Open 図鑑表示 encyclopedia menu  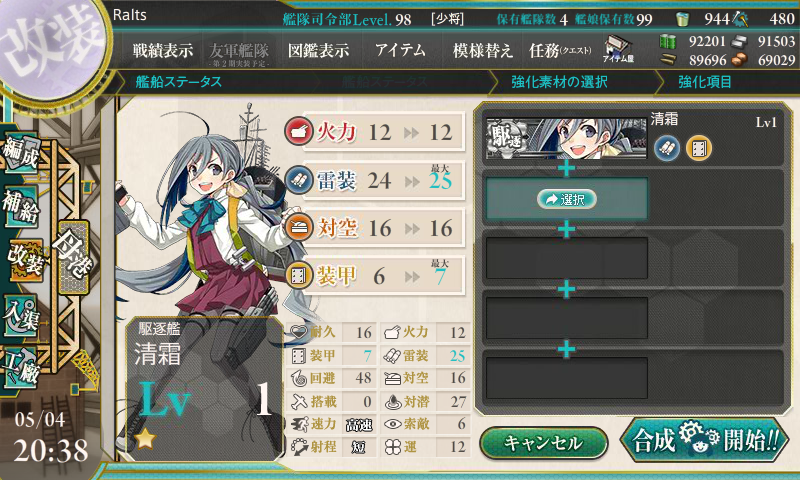pos(319,50)
